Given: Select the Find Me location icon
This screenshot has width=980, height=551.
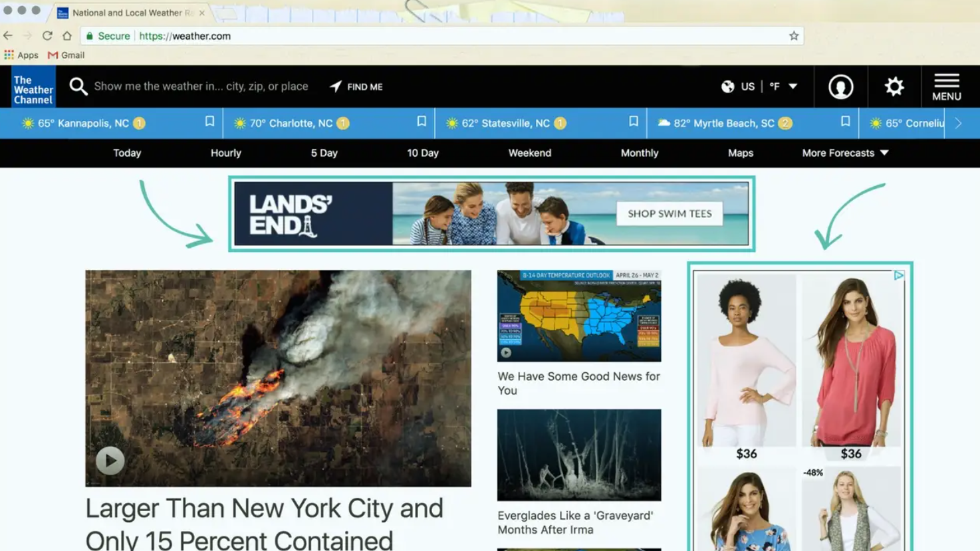Looking at the screenshot, I should click(x=335, y=86).
